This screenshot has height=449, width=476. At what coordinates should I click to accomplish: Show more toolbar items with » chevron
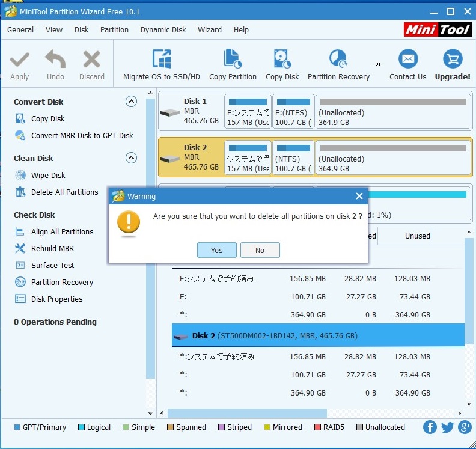click(378, 64)
